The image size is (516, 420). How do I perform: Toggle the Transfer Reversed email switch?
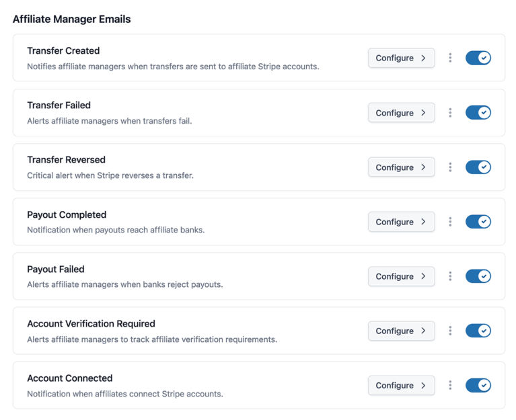[x=478, y=167]
